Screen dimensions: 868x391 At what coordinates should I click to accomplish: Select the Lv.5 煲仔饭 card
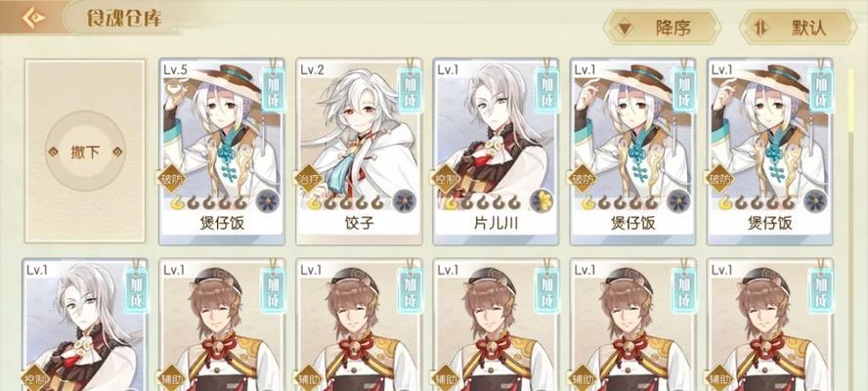(x=222, y=152)
